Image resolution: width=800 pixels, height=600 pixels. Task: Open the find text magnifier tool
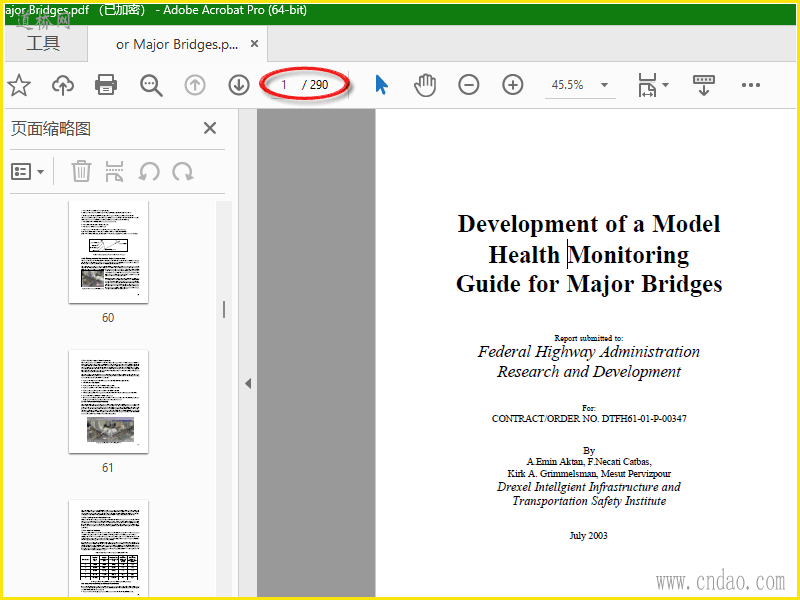[x=151, y=85]
